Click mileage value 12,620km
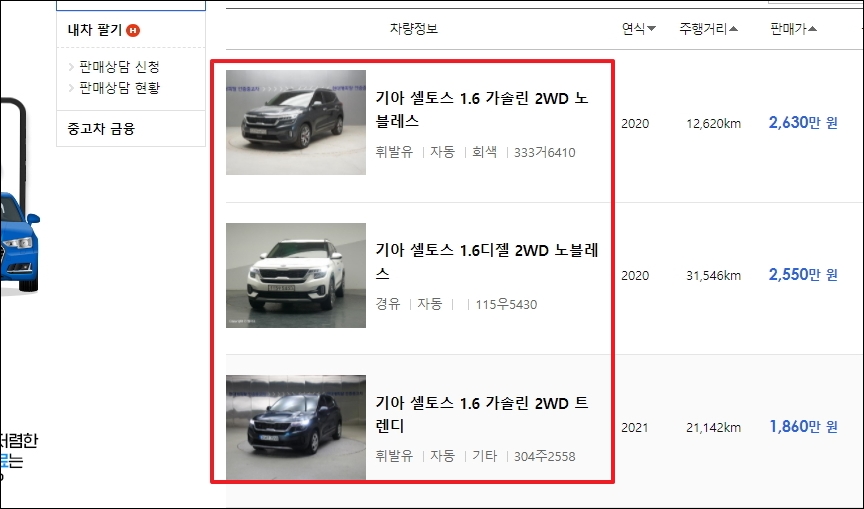Image resolution: width=864 pixels, height=509 pixels. coord(714,124)
